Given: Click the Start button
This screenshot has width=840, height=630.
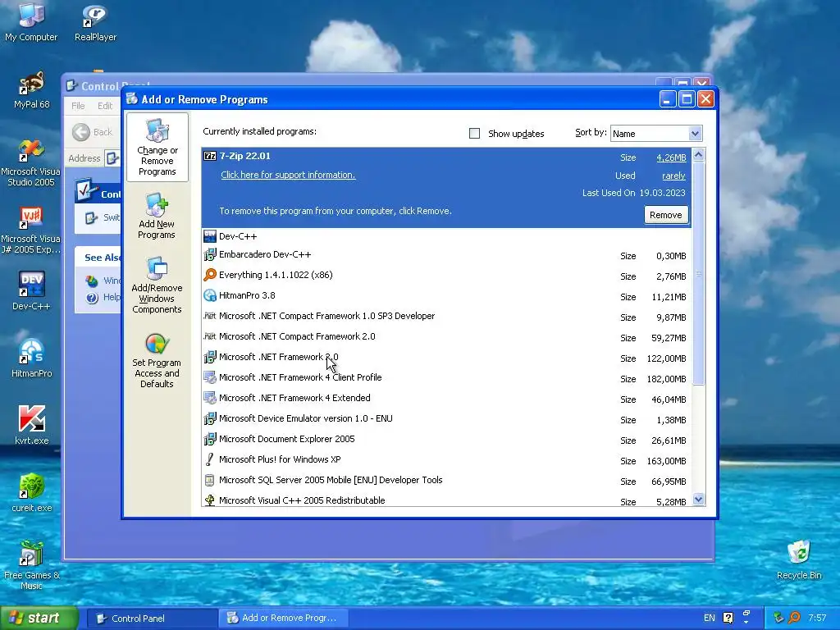Looking at the screenshot, I should [x=39, y=619].
